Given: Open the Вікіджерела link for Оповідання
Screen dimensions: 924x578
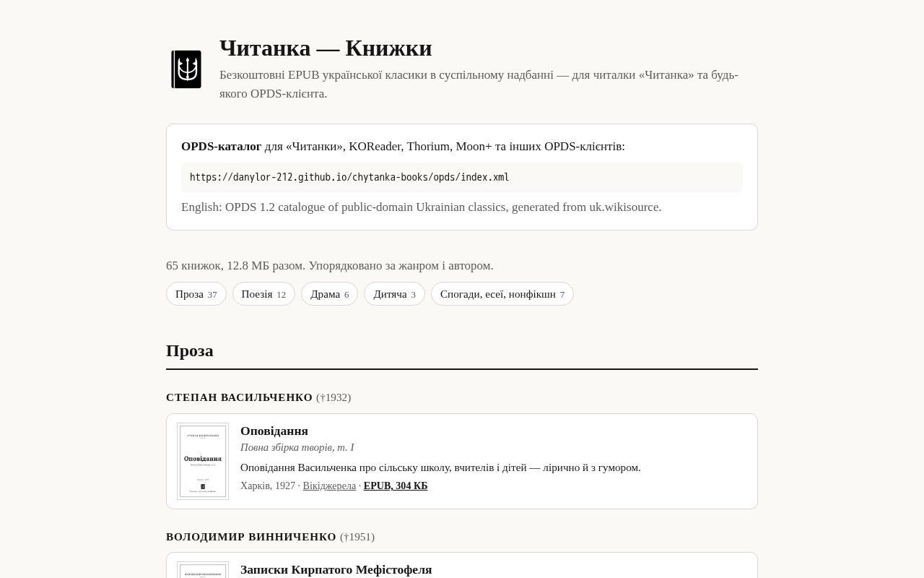Looking at the screenshot, I should pos(329,486).
